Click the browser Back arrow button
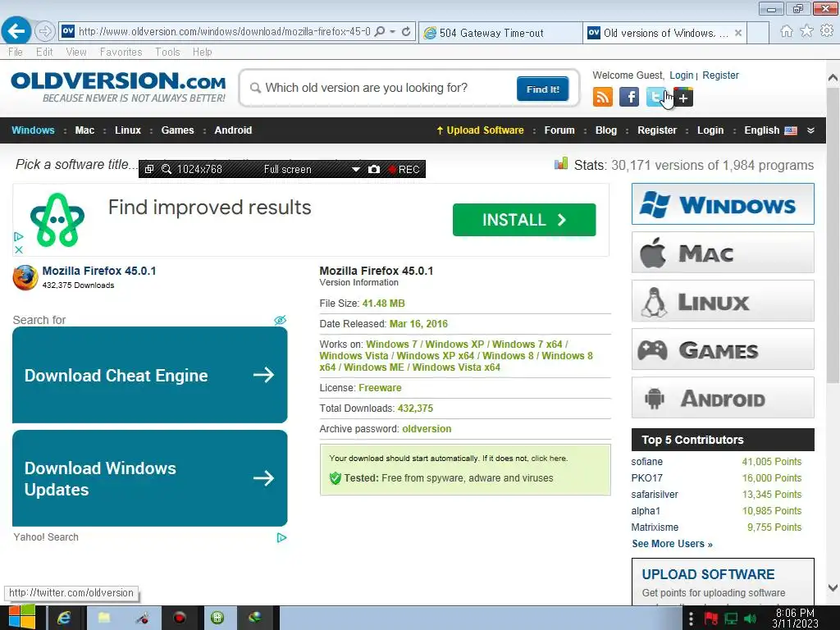Image resolution: width=840 pixels, height=630 pixels. [x=16, y=30]
